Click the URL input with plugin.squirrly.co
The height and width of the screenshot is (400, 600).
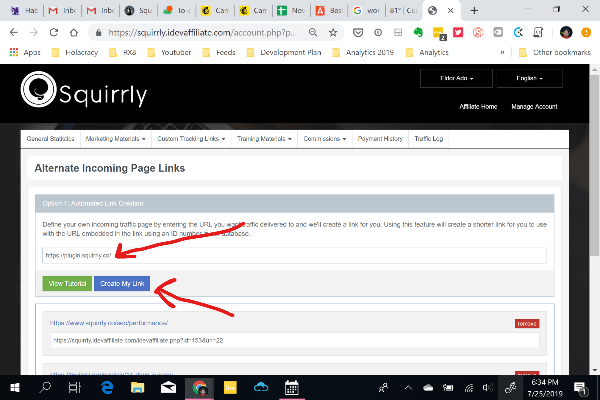[x=294, y=255]
